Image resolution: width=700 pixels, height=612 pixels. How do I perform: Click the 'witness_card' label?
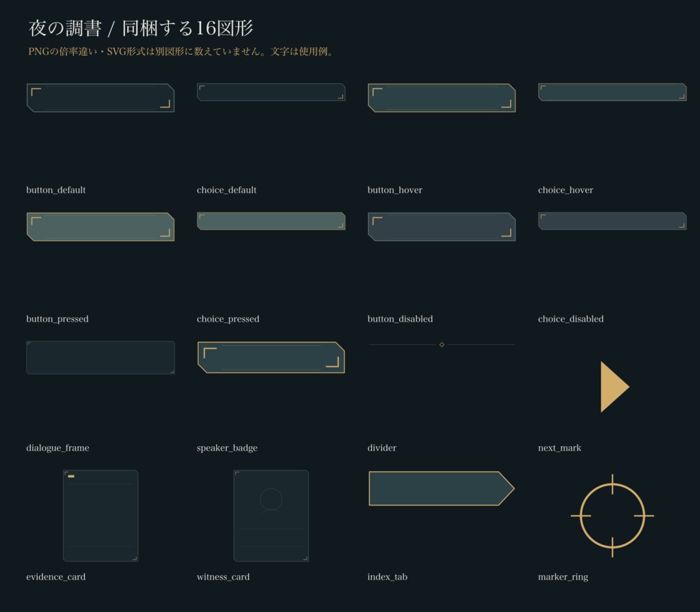pos(224,576)
